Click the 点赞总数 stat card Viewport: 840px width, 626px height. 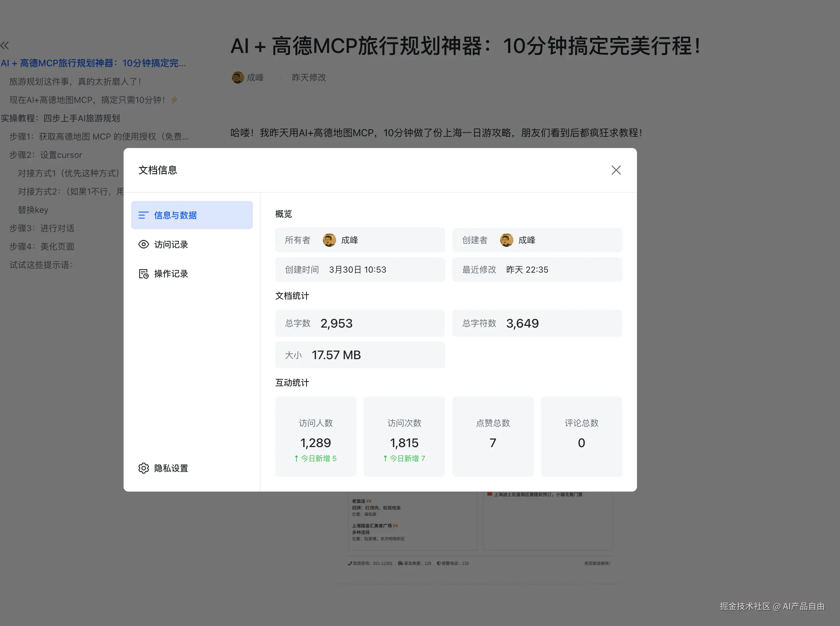click(493, 436)
